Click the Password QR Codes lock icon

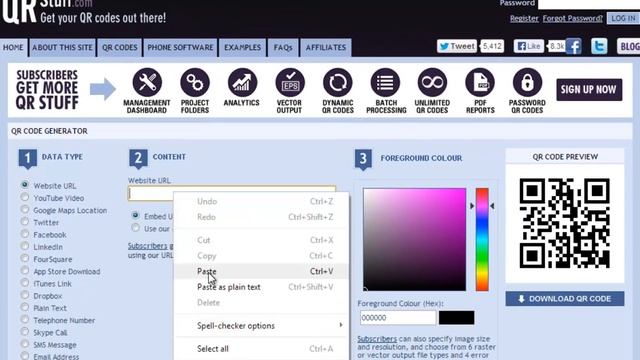[x=527, y=83]
